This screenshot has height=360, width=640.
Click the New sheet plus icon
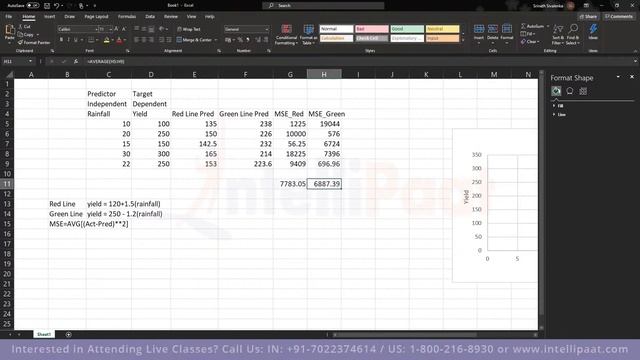tap(69, 335)
